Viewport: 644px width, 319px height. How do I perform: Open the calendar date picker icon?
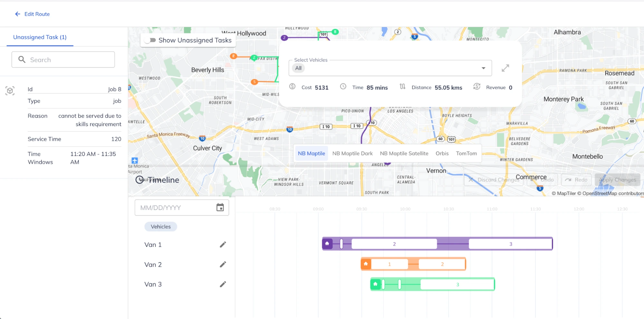pos(220,208)
